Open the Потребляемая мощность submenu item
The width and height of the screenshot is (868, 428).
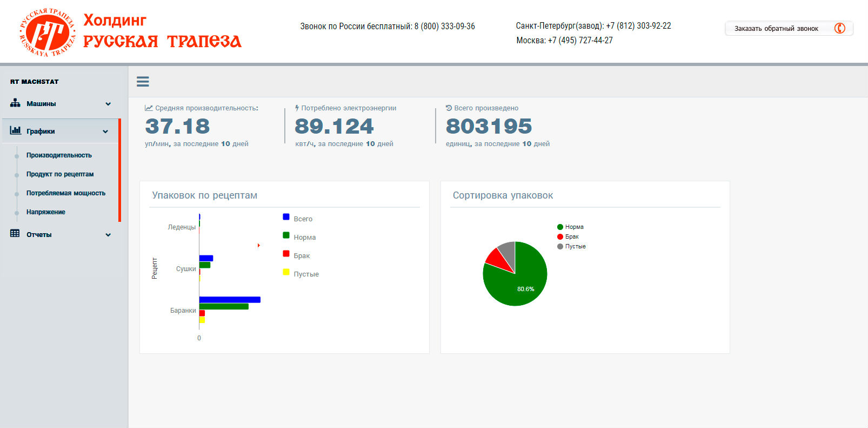click(66, 193)
